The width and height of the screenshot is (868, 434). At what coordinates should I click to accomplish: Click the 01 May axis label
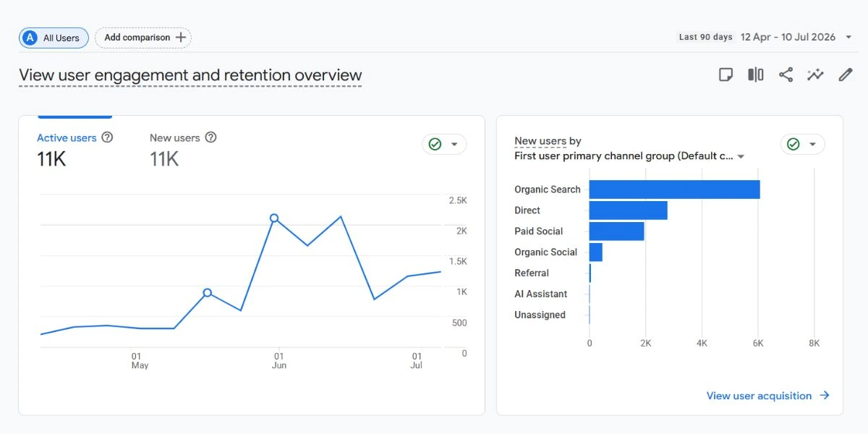(x=140, y=361)
